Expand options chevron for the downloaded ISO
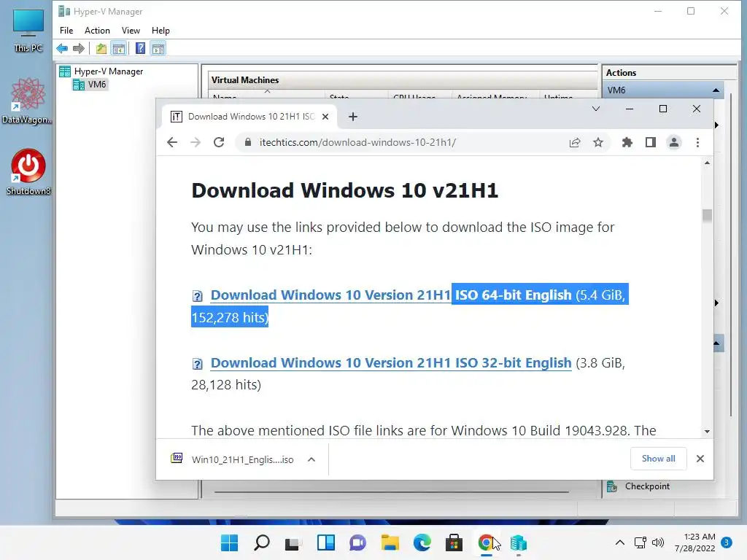 pyautogui.click(x=311, y=459)
